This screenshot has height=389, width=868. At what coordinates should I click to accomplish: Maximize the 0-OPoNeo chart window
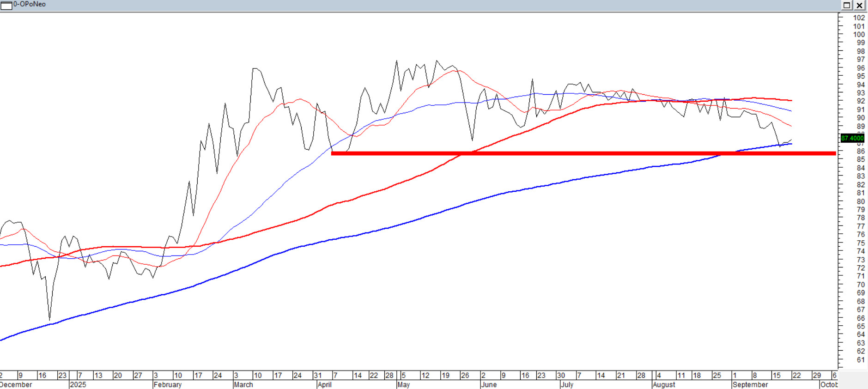tap(847, 5)
